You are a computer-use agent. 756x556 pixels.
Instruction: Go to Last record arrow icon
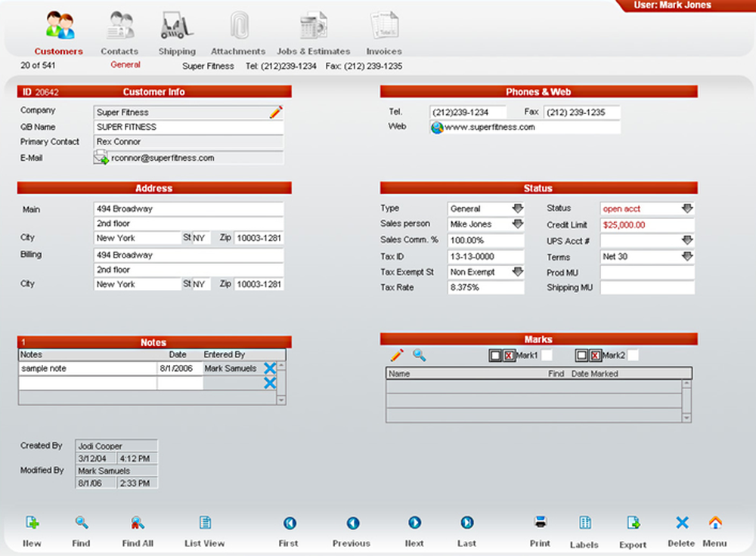pyautogui.click(x=466, y=522)
